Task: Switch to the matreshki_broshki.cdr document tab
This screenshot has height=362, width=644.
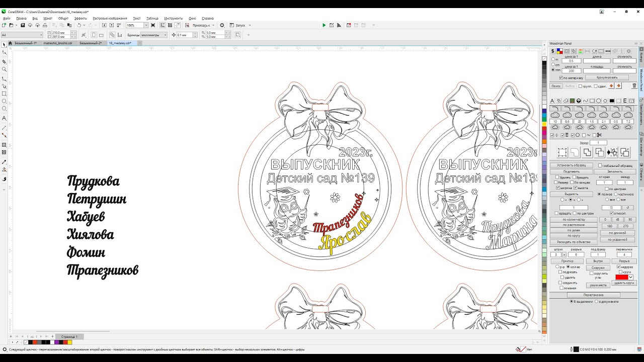Action: click(58, 43)
